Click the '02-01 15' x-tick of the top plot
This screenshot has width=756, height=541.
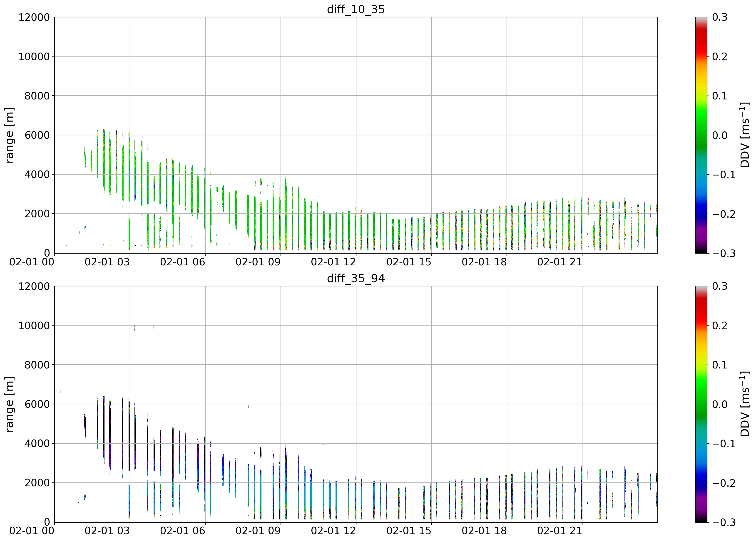click(x=409, y=262)
